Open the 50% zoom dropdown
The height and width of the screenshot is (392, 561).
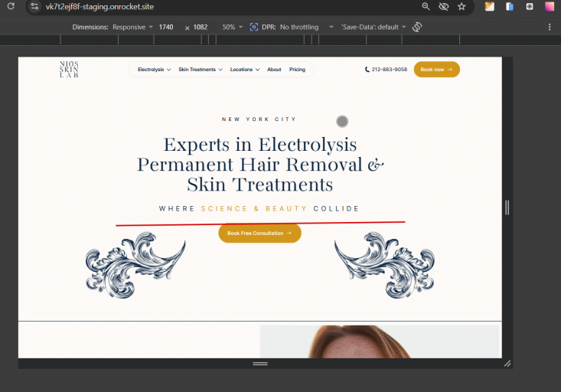tap(232, 28)
